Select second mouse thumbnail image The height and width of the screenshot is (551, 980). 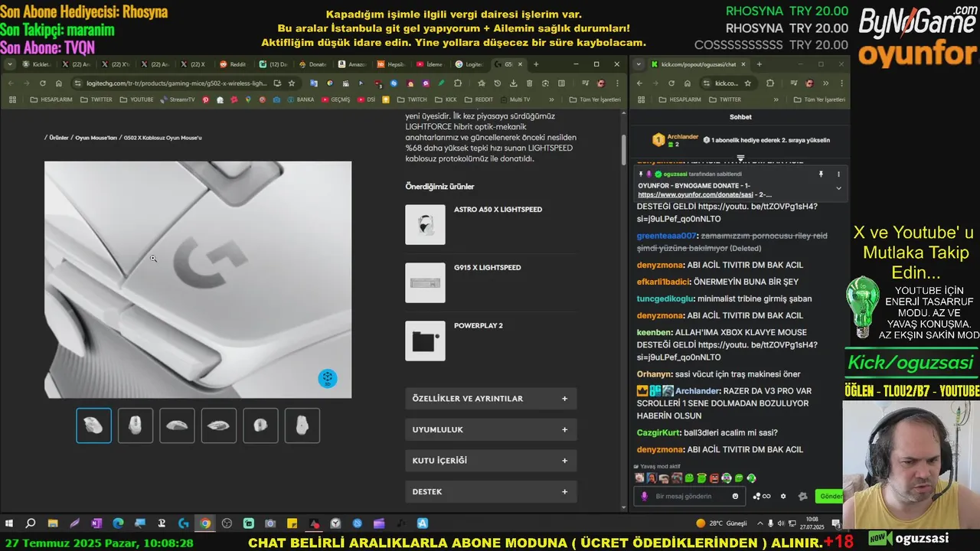coord(136,425)
